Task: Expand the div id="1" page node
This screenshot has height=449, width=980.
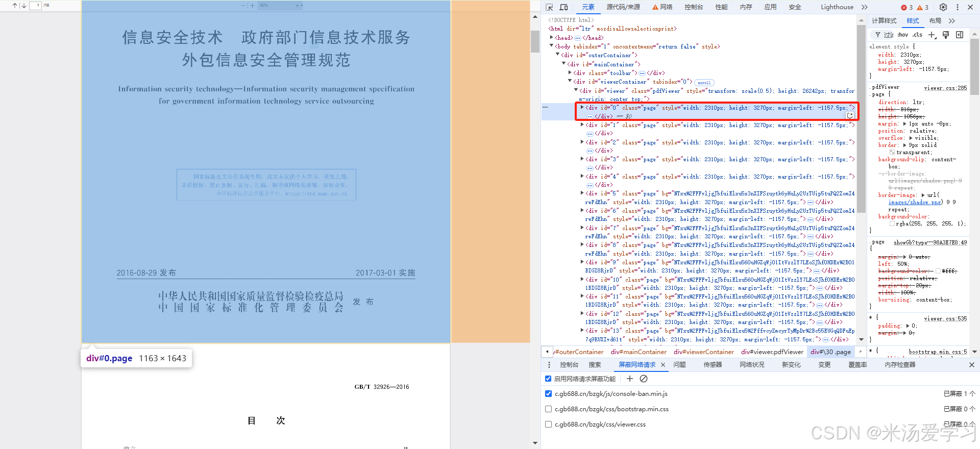Action: tap(582, 124)
